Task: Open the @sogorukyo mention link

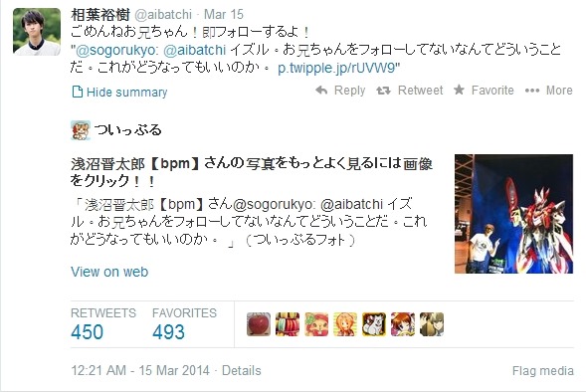Action: point(115,50)
